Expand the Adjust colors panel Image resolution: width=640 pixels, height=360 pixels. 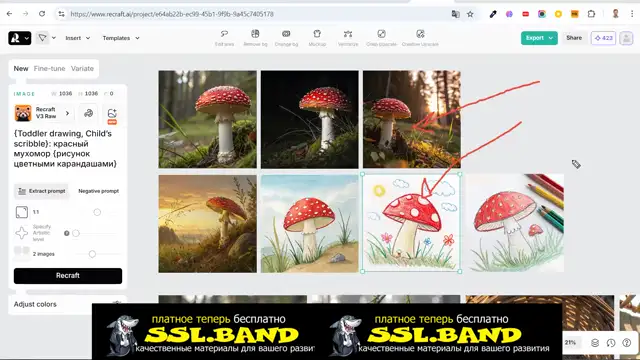[67, 304]
